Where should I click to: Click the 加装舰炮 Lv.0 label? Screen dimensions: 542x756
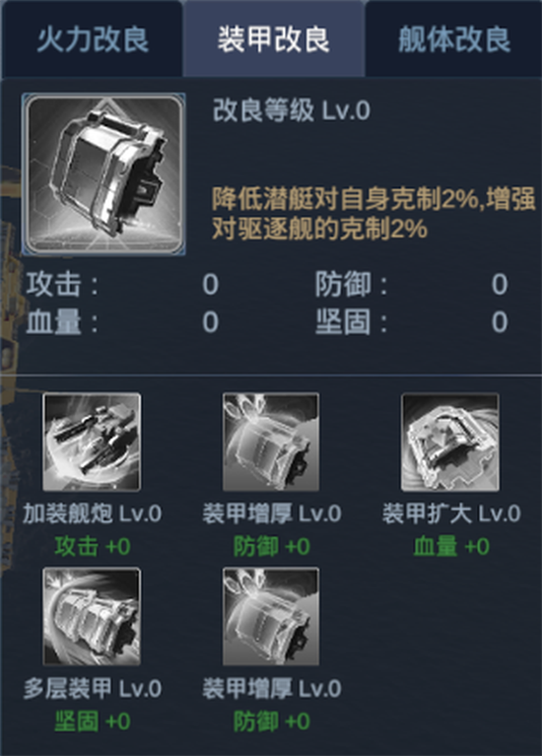[92, 514]
